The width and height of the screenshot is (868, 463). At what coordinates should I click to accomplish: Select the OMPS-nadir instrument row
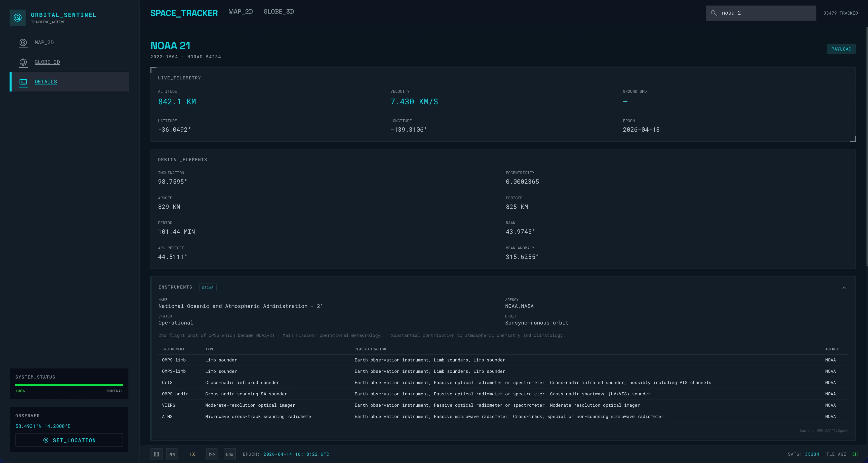[x=503, y=394]
